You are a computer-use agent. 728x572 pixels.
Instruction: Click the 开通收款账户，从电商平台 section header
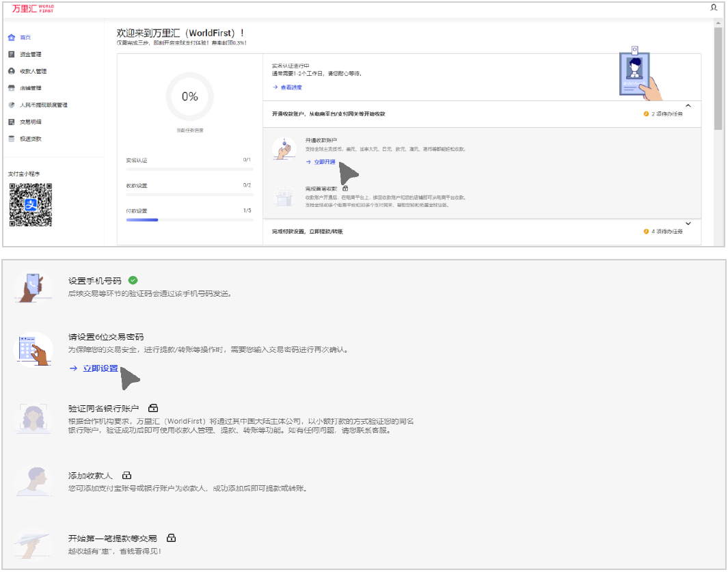[482, 113]
